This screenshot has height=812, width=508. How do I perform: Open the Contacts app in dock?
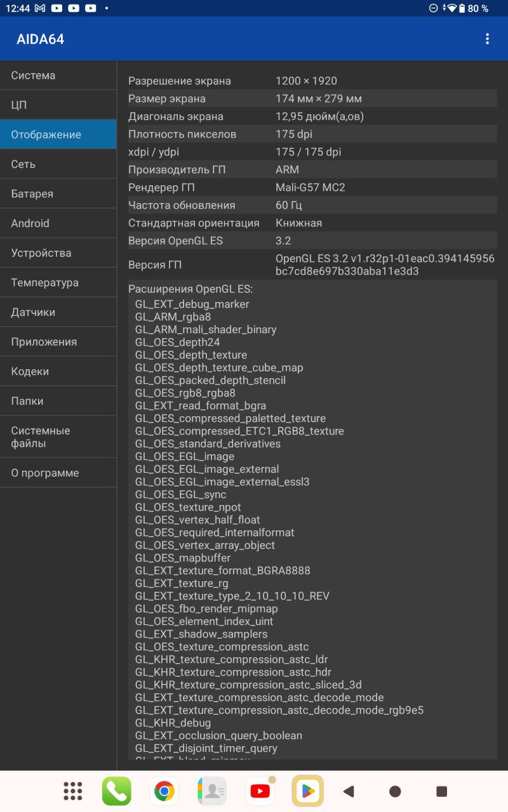[x=212, y=791]
